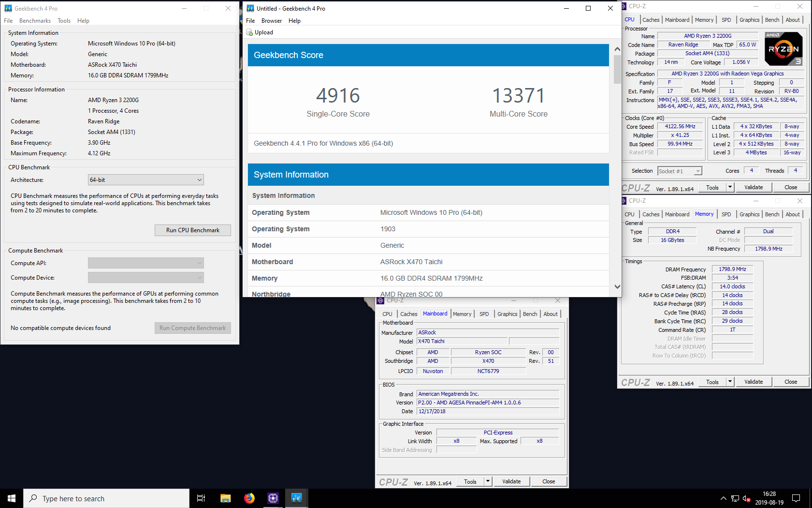Open Help menu in Untitled Geekbench window
This screenshot has height=508, width=812.
(294, 21)
